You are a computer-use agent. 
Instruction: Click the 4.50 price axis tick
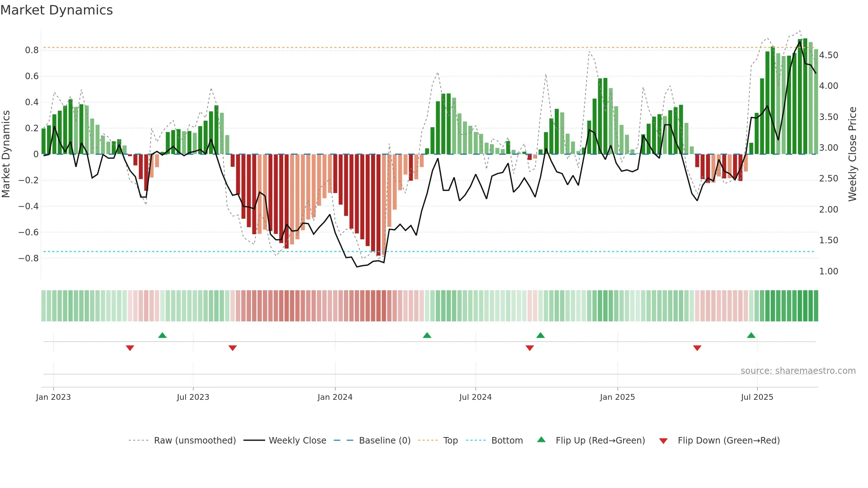coord(829,55)
